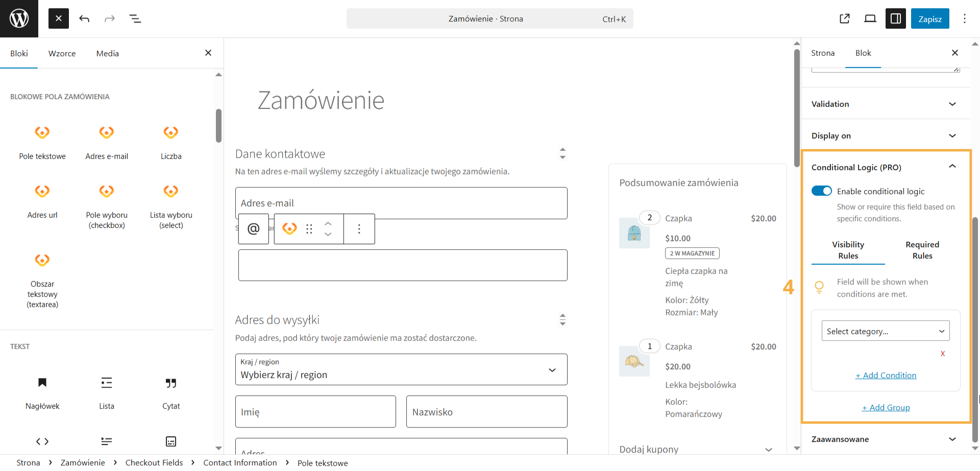Open the Required Rules tab
980x471 pixels.
tap(922, 250)
